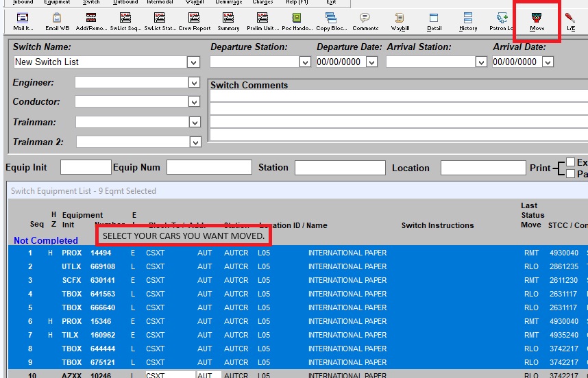Open the SwList Sequence report icon
588x378 pixels.
pyautogui.click(x=125, y=22)
